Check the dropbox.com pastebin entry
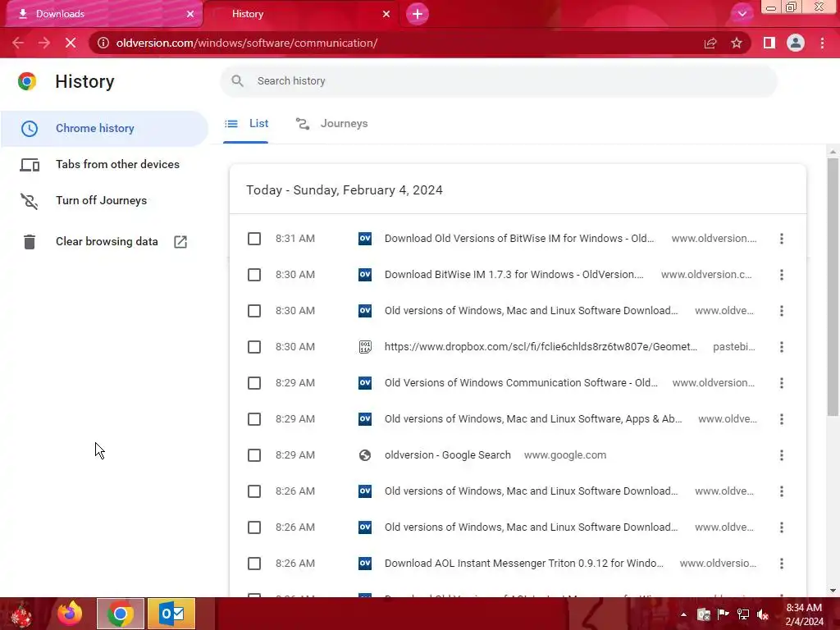The width and height of the screenshot is (840, 630). click(x=254, y=347)
